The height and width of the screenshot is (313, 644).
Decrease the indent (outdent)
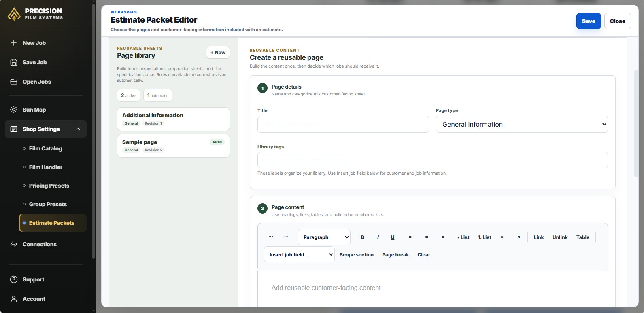tap(503, 237)
